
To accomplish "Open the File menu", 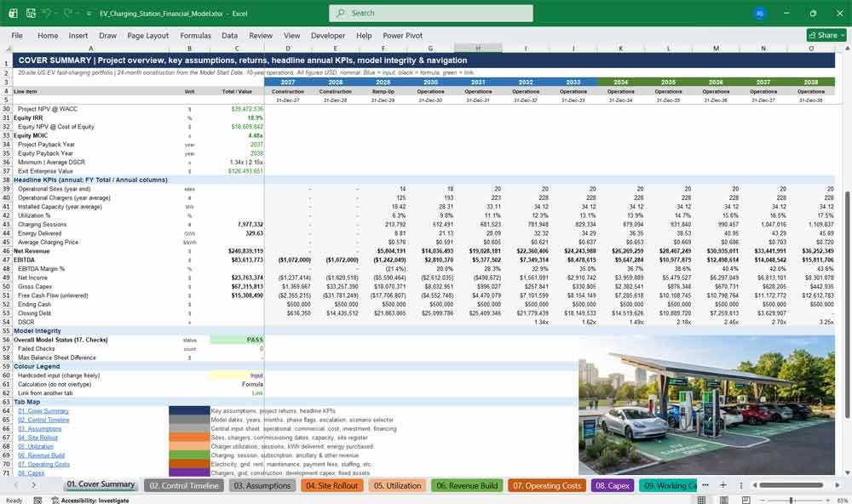I will coord(17,35).
